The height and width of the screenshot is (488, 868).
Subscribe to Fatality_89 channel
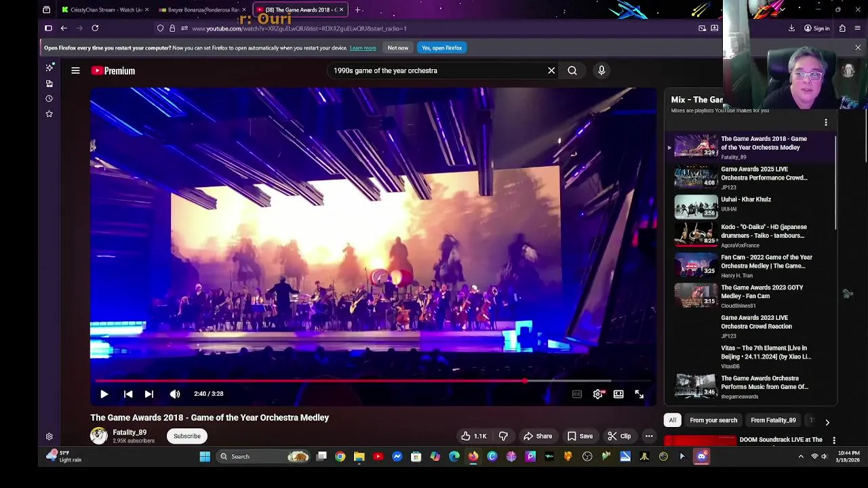tap(187, 436)
